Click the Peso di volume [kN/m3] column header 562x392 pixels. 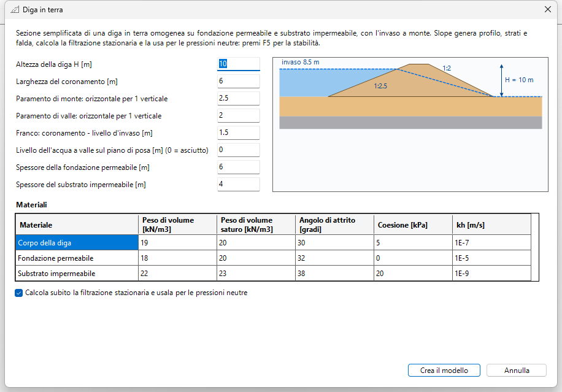tap(177, 225)
